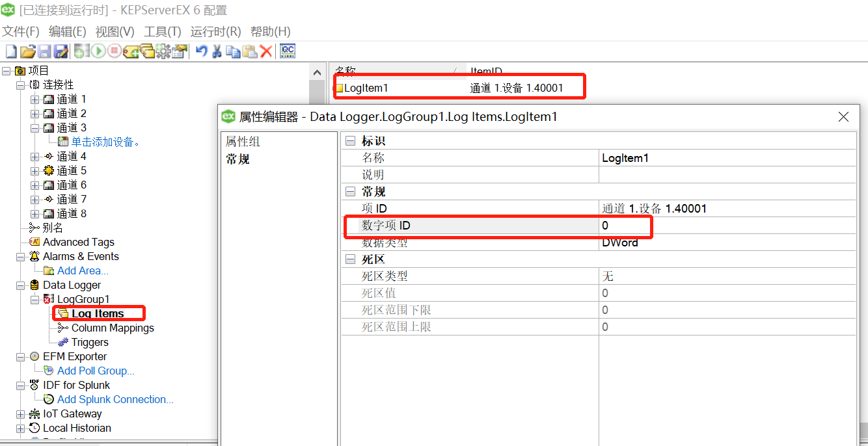The height and width of the screenshot is (446, 868).
Task: Select 通道 8 in the tree
Action: 72,213
